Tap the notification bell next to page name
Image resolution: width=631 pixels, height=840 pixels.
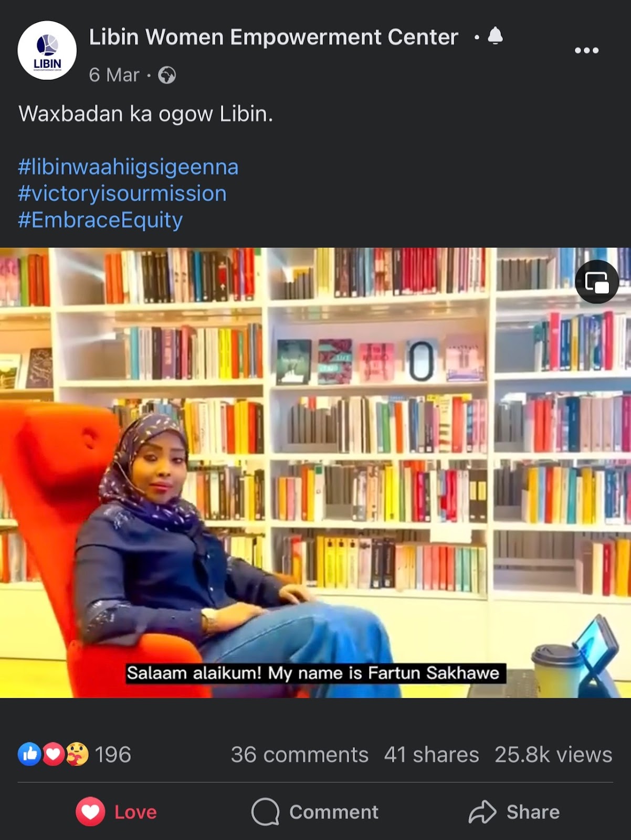496,37
